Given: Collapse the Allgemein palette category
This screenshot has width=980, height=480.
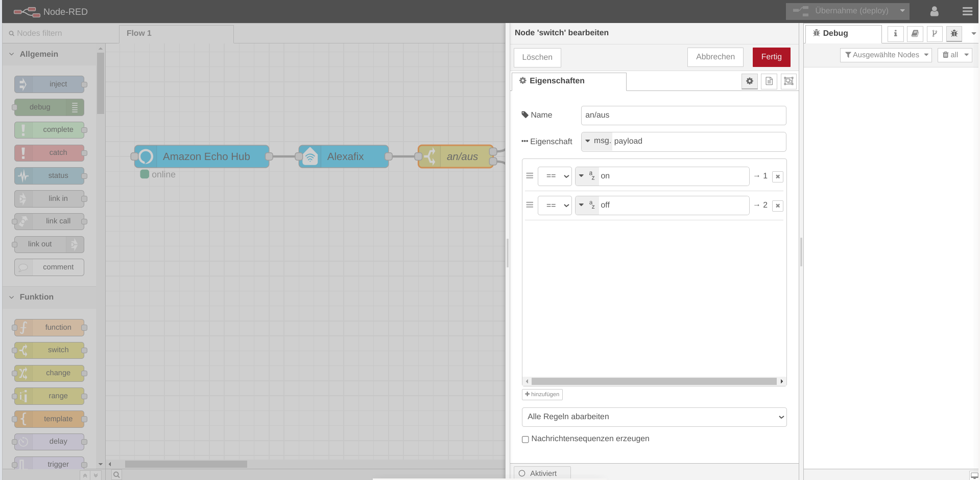Looking at the screenshot, I should 49,54.
